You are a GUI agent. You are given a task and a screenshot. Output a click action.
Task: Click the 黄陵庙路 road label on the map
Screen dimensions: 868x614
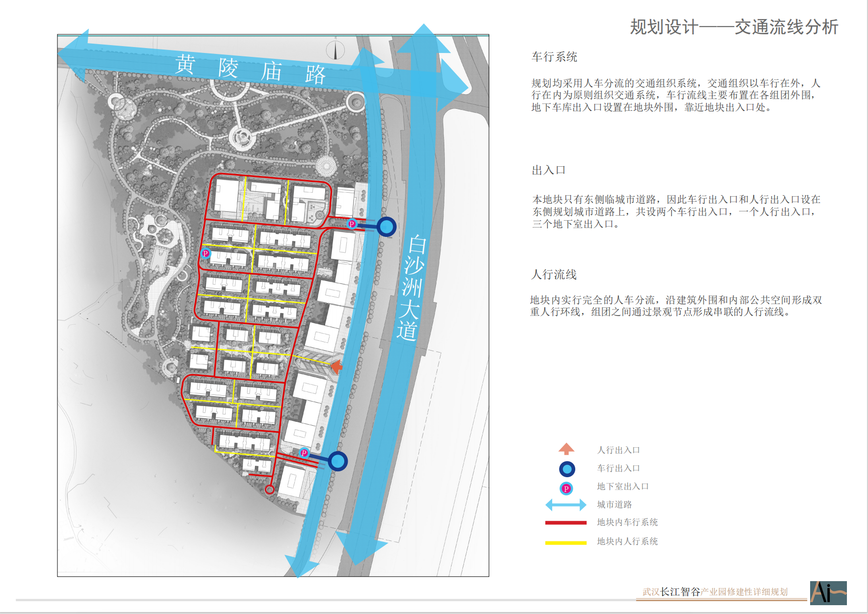click(x=250, y=70)
